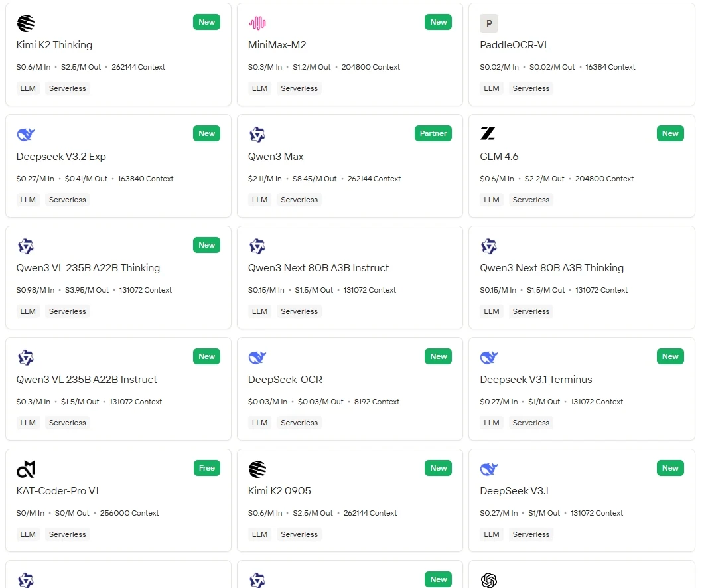Click the New badge on DeepSeek-OCR
This screenshot has width=702, height=588.
tap(439, 356)
